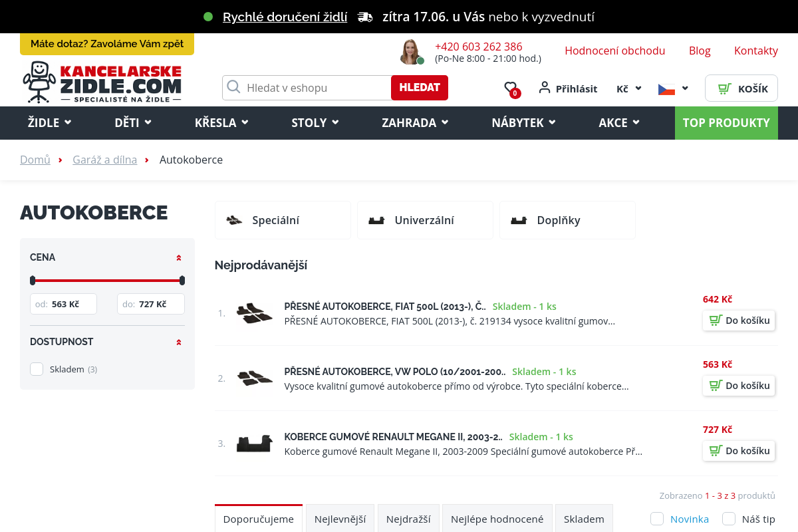Tick the Skladem availability checkbox
This screenshot has height=532, width=798.
pyautogui.click(x=37, y=369)
